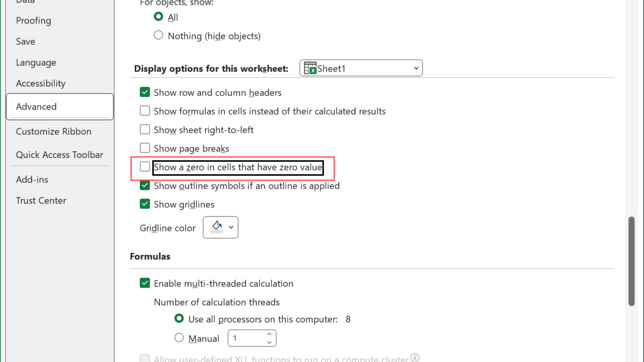Screen dimensions: 644x362
Task: Select Nothing (hide objects) radio button
Action: pos(158,36)
